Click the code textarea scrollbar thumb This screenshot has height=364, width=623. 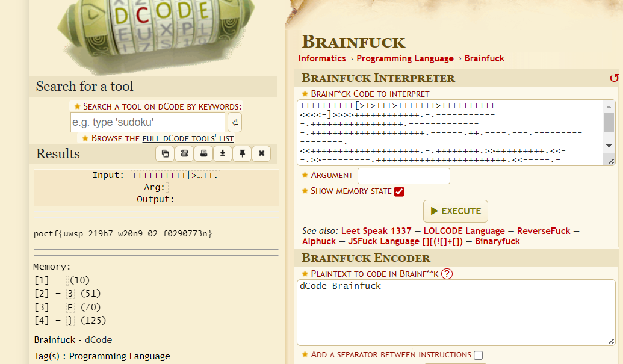(x=609, y=122)
